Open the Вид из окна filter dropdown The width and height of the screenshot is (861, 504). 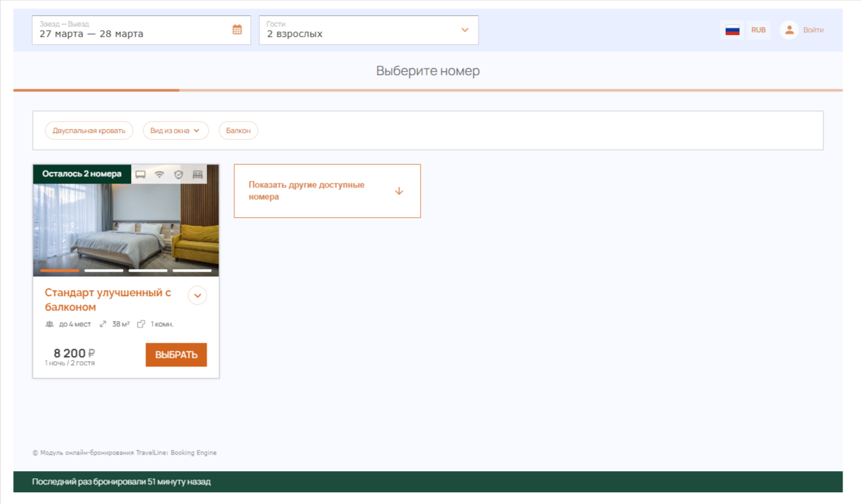(175, 131)
